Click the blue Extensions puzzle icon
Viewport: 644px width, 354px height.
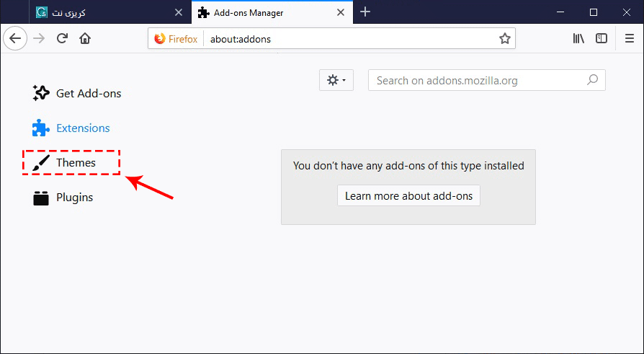tap(40, 128)
